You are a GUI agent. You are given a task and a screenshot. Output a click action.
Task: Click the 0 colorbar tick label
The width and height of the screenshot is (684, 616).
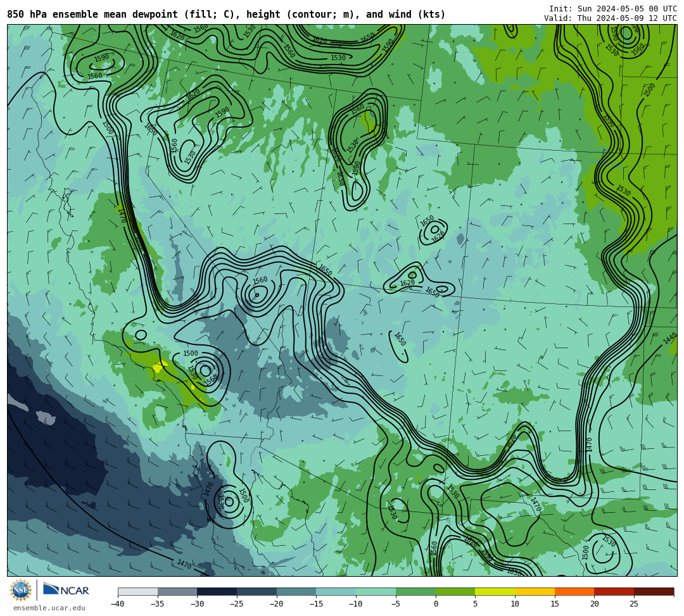(435, 604)
